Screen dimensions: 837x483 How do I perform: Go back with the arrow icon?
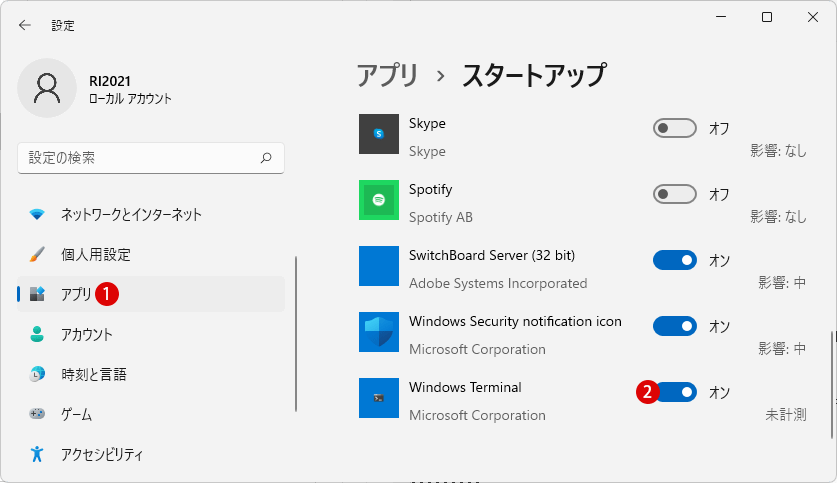click(25, 25)
